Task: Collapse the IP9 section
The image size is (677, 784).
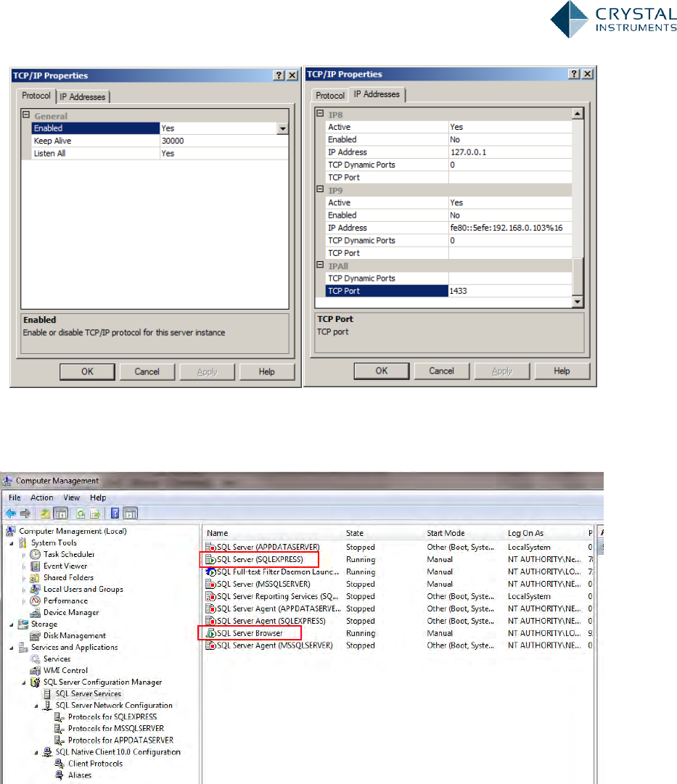Action: coord(320,189)
